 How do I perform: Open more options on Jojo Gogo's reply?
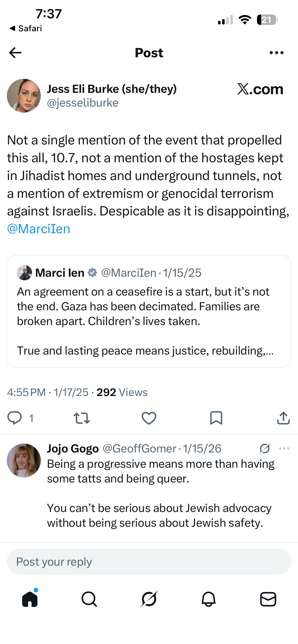coord(284,448)
